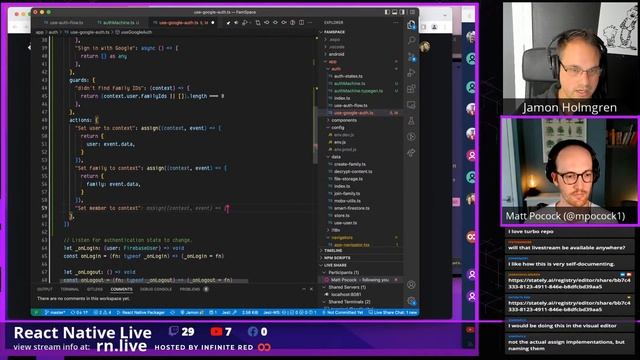
Task: Open the OUTPUT panel tab
Action: (x=44, y=289)
